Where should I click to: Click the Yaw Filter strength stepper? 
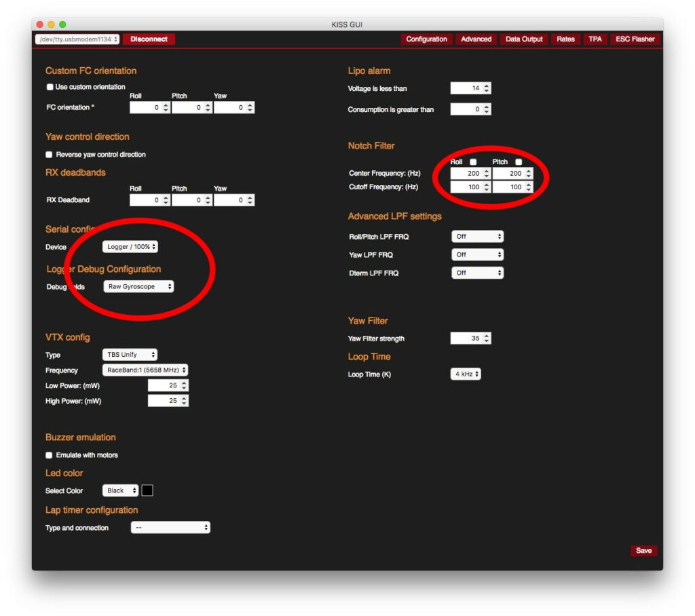tap(487, 339)
